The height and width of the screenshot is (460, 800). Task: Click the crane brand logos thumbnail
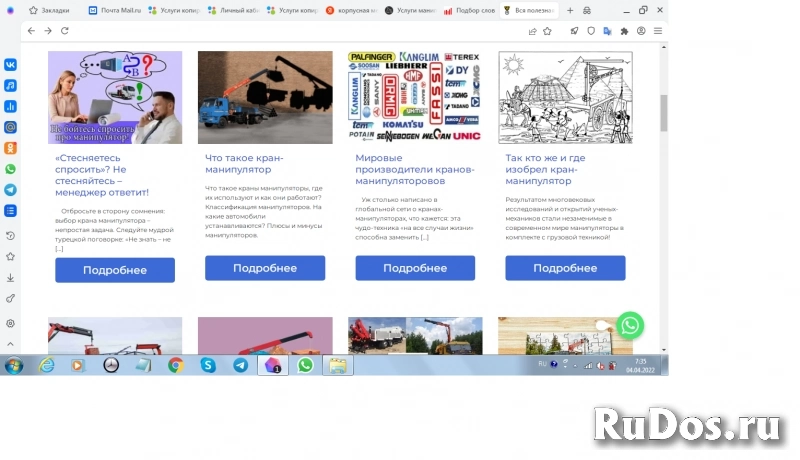tap(415, 96)
